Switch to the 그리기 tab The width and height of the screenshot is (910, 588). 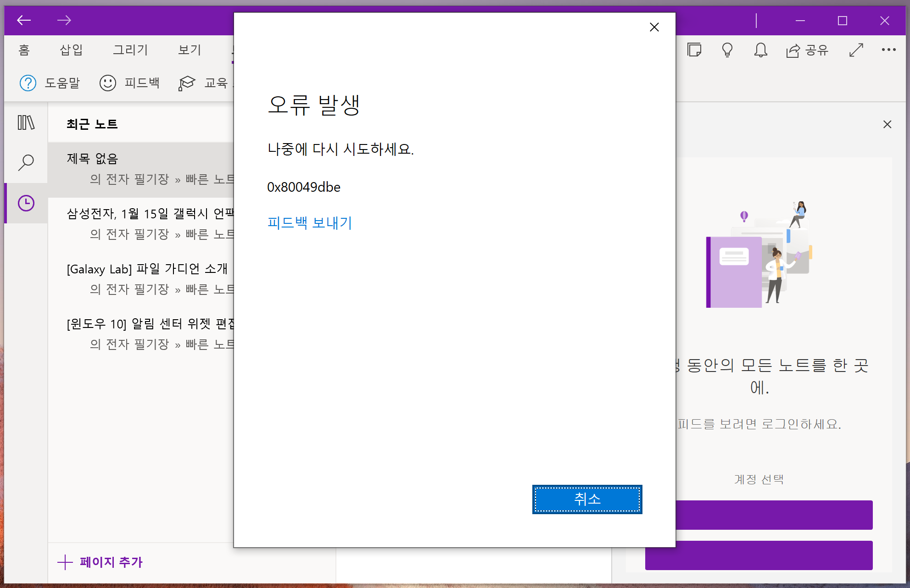pos(130,50)
